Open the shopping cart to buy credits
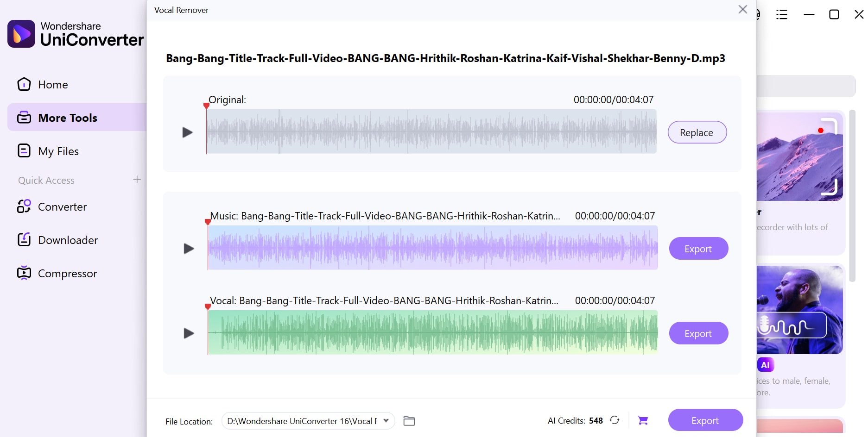The image size is (868, 437). click(643, 420)
